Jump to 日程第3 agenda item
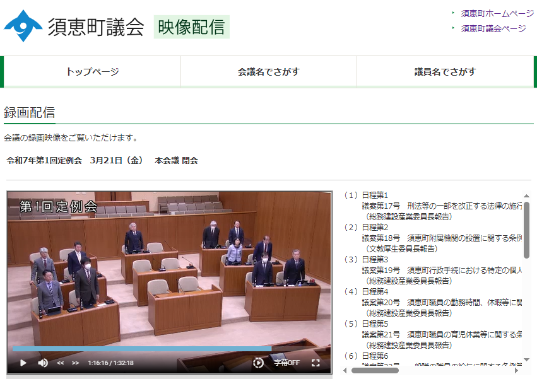Viewport: 537px width, 379px height. 375,260
